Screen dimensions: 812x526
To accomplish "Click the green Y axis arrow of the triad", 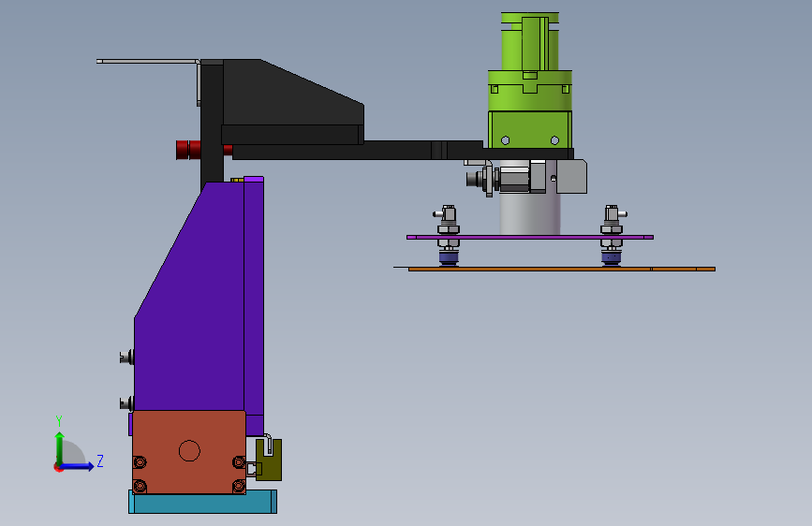I will pos(60,447).
